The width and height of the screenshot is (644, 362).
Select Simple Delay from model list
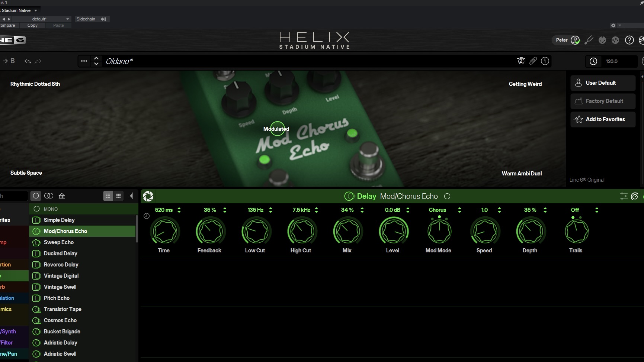[82, 220]
